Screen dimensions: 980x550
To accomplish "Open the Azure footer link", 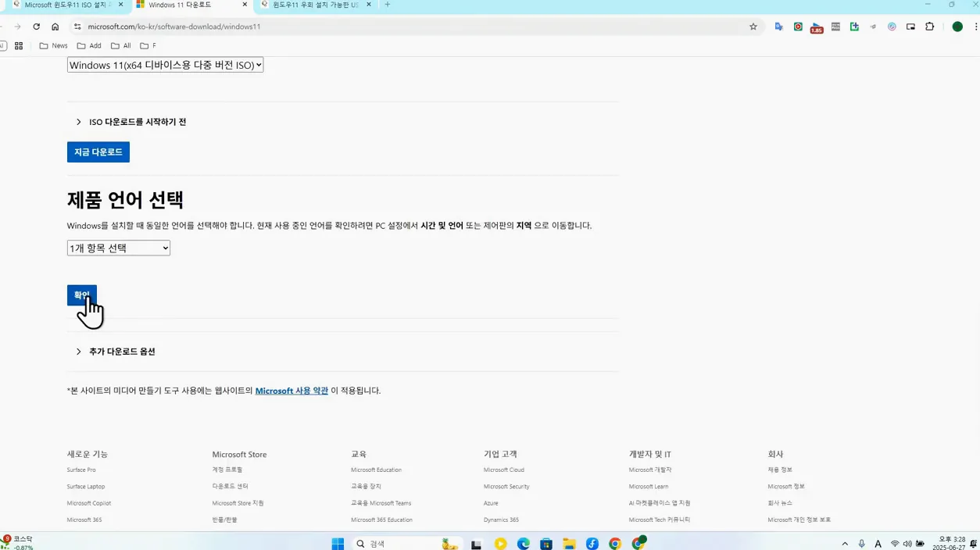I will coord(491,503).
